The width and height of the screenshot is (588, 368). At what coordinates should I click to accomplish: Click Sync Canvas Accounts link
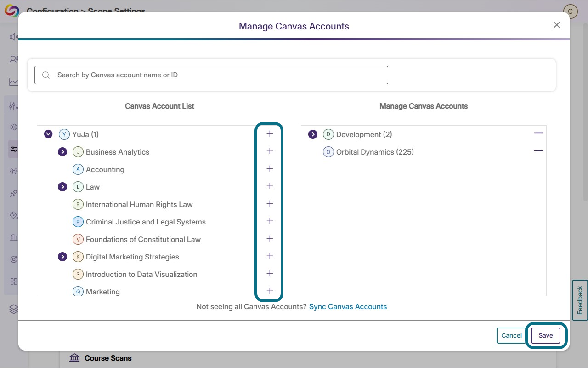click(348, 306)
